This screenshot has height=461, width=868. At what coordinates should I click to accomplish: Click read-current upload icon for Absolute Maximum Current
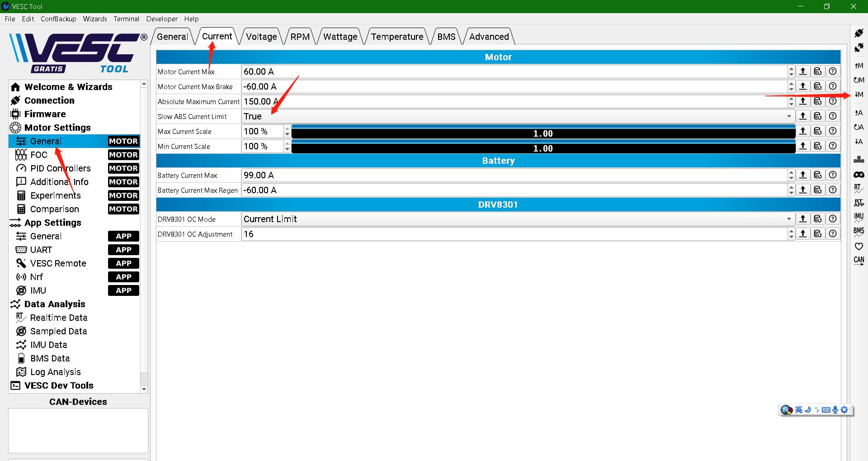[x=803, y=101]
